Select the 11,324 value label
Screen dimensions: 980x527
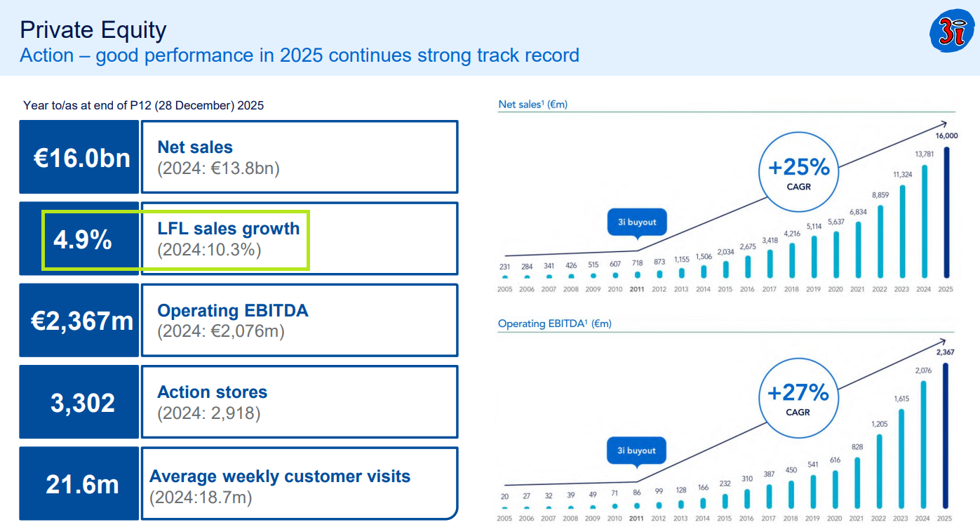pyautogui.click(x=903, y=174)
